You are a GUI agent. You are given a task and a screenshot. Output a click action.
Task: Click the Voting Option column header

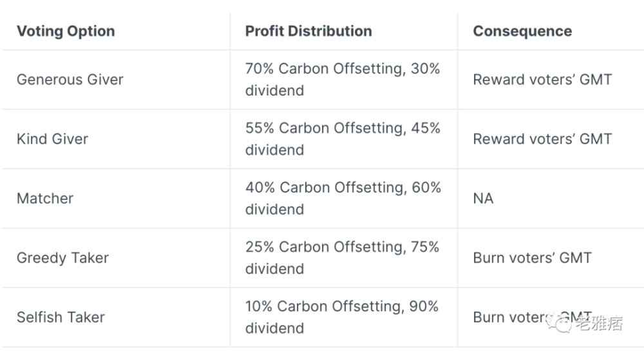click(x=66, y=31)
